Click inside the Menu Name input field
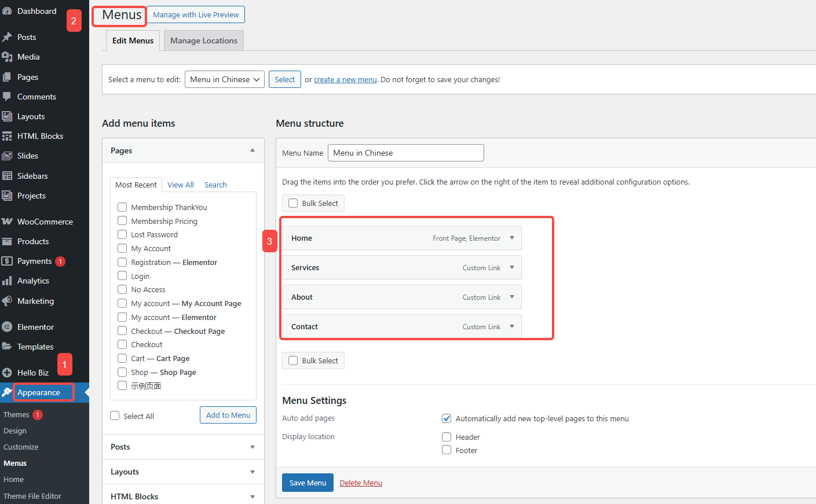This screenshot has height=504, width=816. 405,152
